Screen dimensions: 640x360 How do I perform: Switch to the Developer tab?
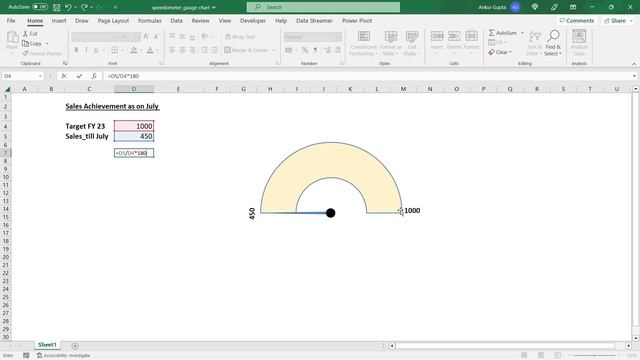click(x=253, y=20)
